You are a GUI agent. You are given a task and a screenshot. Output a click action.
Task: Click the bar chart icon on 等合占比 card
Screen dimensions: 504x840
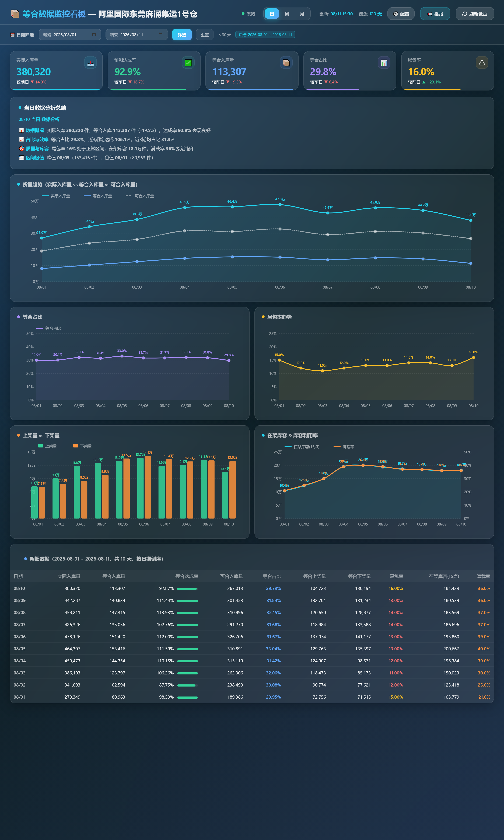(x=384, y=63)
